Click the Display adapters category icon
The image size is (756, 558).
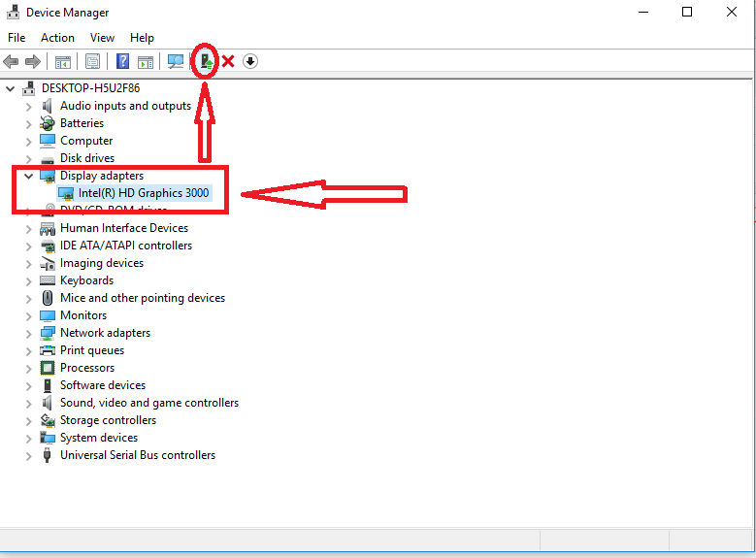click(48, 176)
